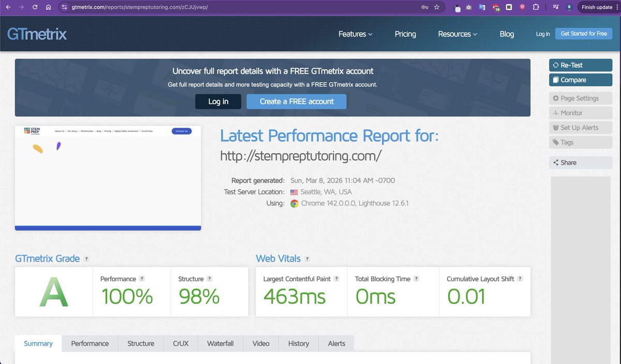Screen dimensions: 621x364
Task: Switch to the Structure tab
Action: (141, 344)
